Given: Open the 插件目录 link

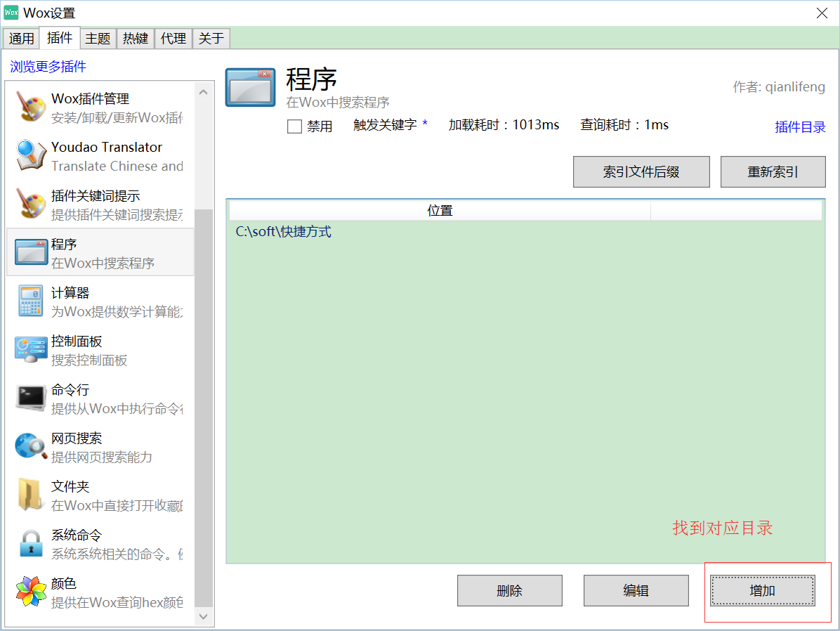Looking at the screenshot, I should (x=800, y=127).
